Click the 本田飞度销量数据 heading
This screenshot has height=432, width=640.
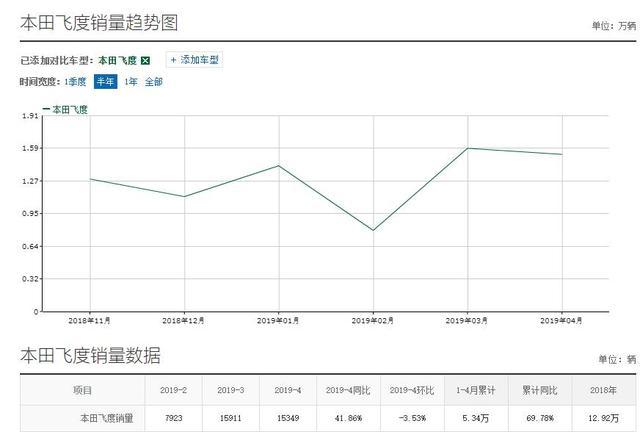pyautogui.click(x=90, y=355)
